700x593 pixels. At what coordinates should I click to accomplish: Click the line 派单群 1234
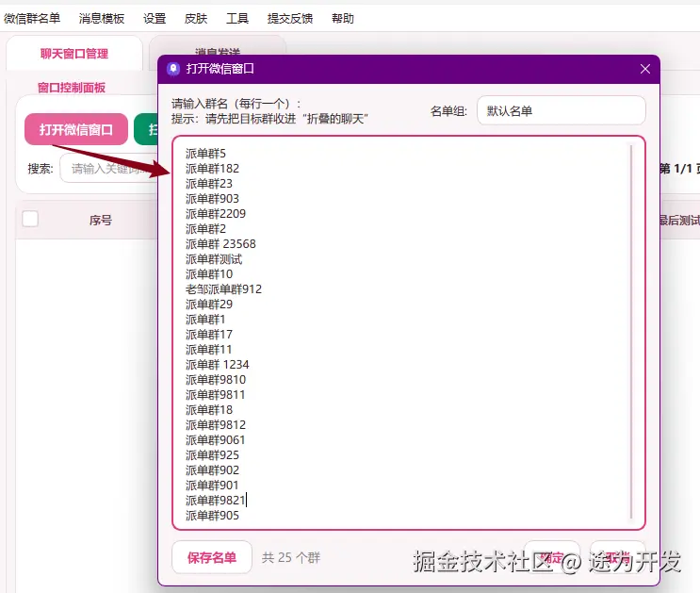point(217,365)
